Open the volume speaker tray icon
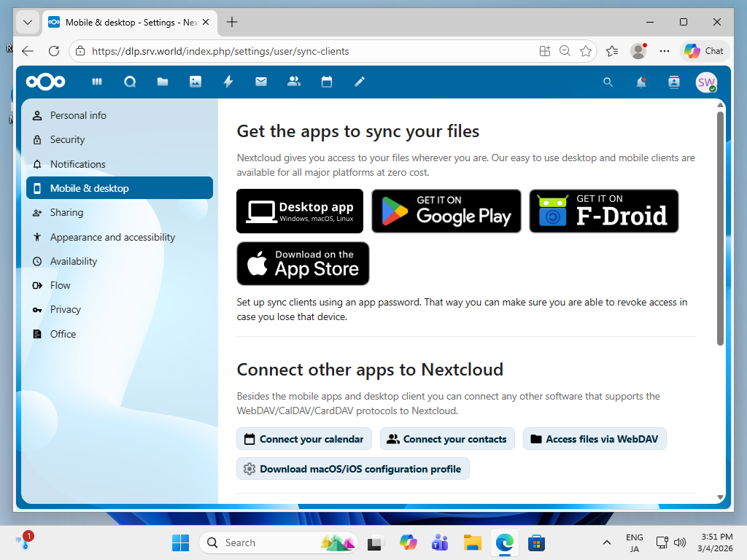 point(681,542)
